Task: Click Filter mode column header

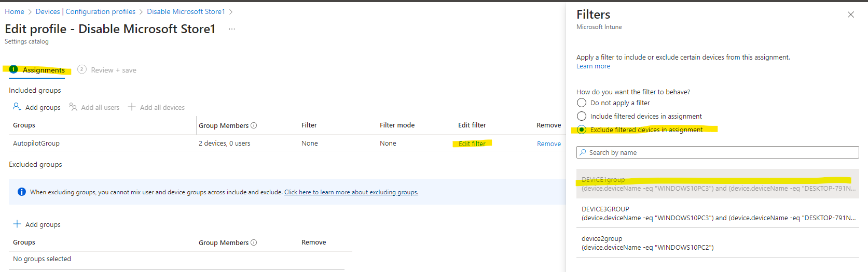Action: pyautogui.click(x=397, y=125)
